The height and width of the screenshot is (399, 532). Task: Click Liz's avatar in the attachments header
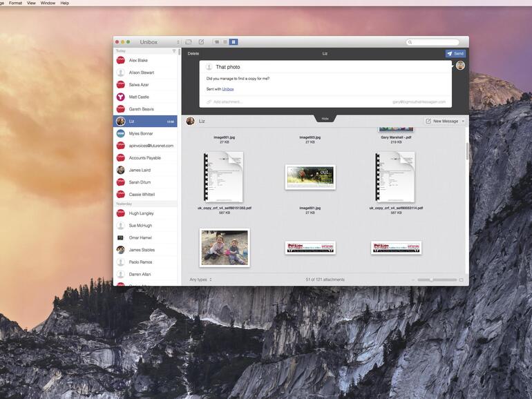(x=190, y=121)
